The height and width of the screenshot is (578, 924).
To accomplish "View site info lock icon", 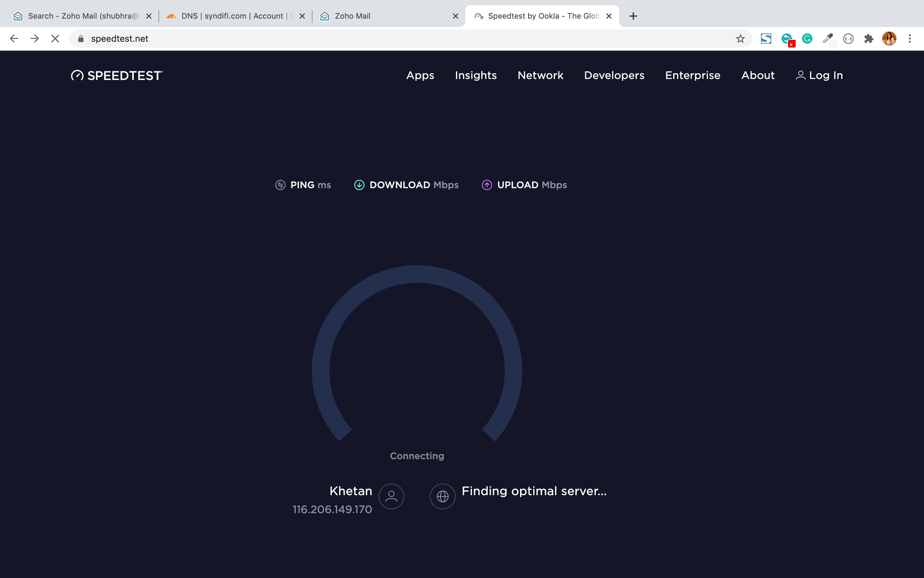I will click(x=81, y=39).
